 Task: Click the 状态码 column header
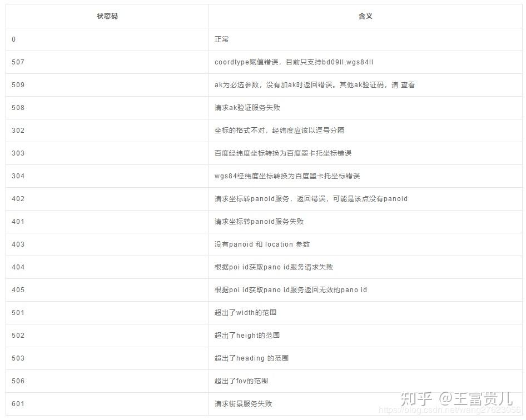click(x=107, y=16)
